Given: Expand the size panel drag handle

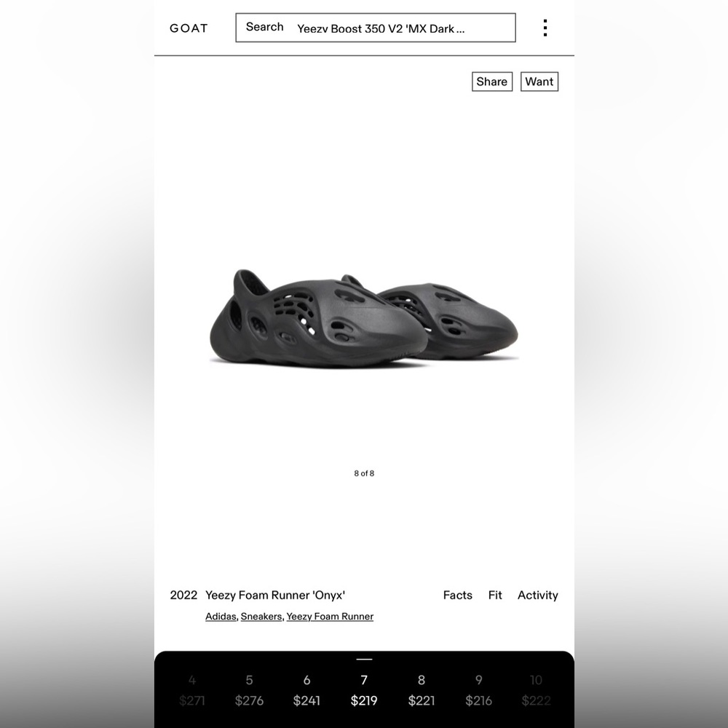Looking at the screenshot, I should tap(364, 659).
